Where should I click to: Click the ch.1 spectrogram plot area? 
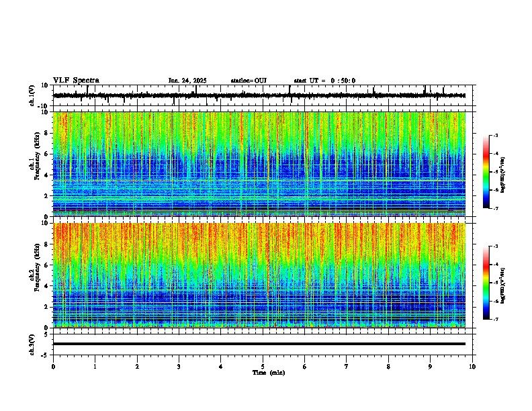[259, 164]
